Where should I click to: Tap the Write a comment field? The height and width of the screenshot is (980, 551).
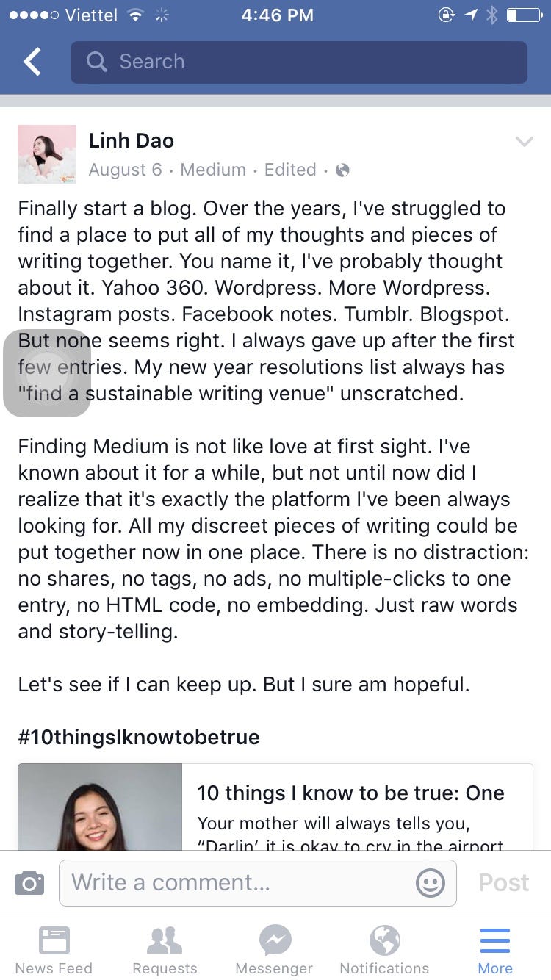(x=220, y=882)
